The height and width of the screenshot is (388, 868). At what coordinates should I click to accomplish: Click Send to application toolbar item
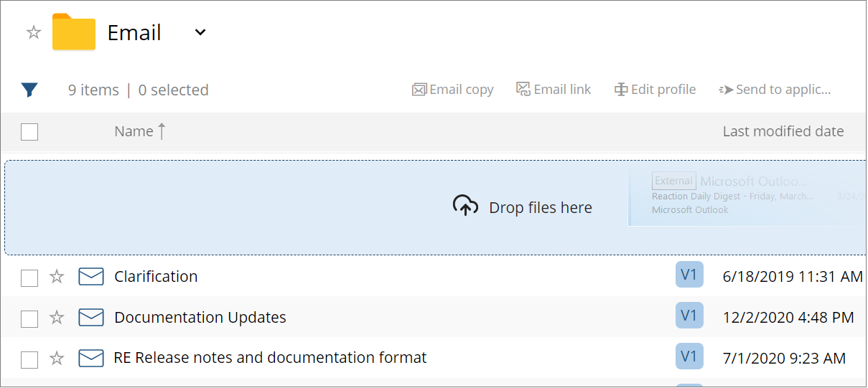pos(775,90)
